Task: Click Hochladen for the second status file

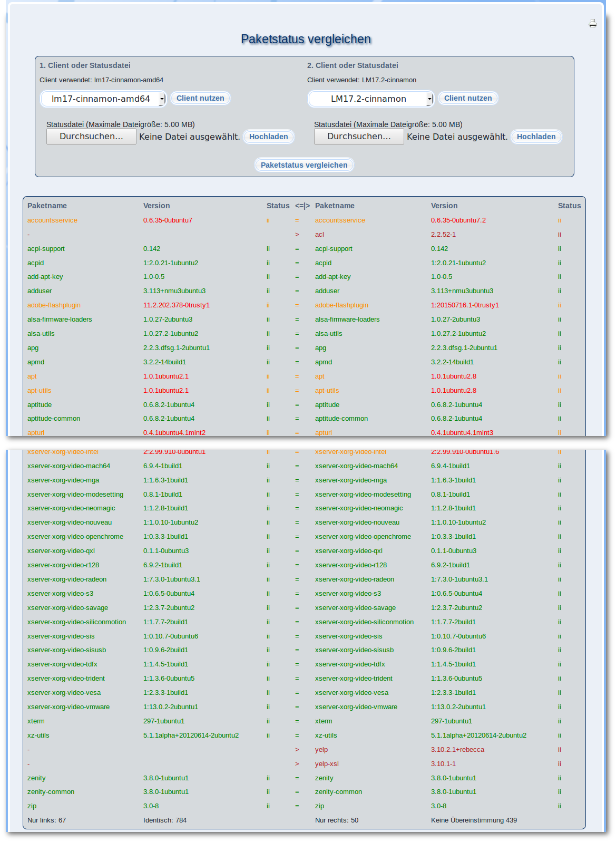Action: pyautogui.click(x=536, y=137)
